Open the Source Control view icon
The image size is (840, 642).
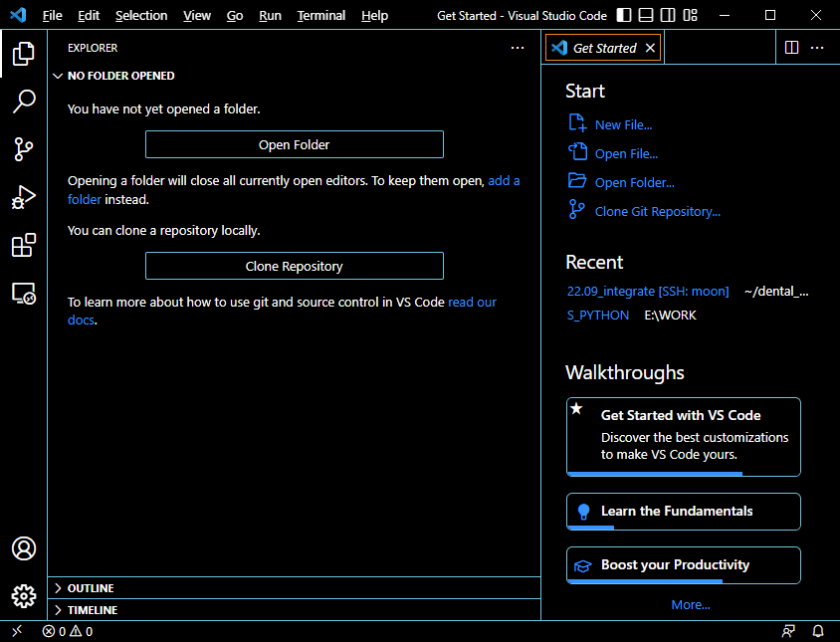point(24,149)
